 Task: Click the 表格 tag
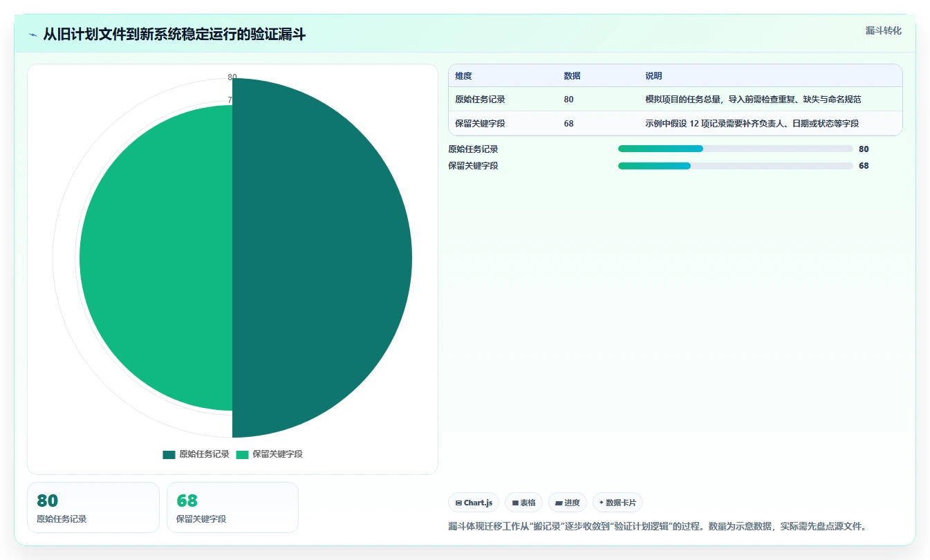coord(524,503)
